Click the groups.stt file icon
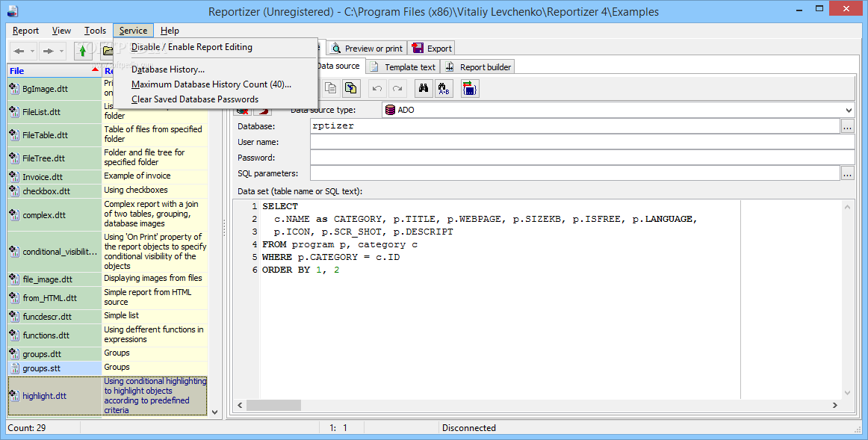 coord(14,368)
